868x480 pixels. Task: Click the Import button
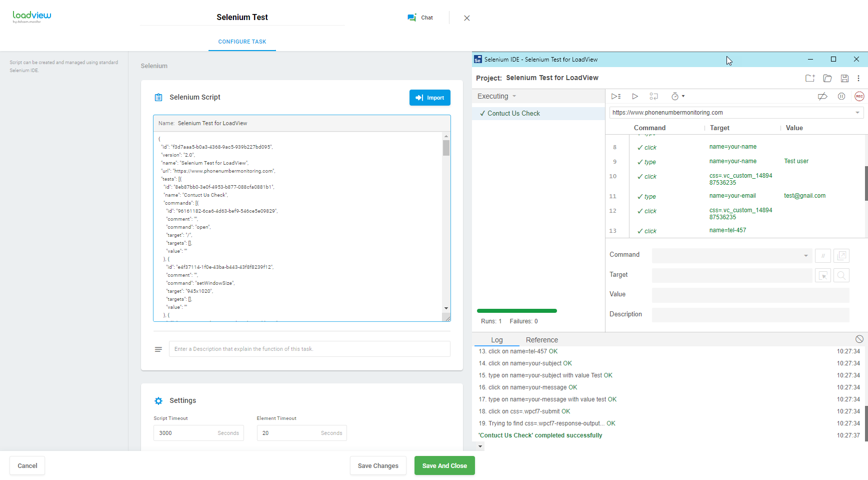pos(430,98)
